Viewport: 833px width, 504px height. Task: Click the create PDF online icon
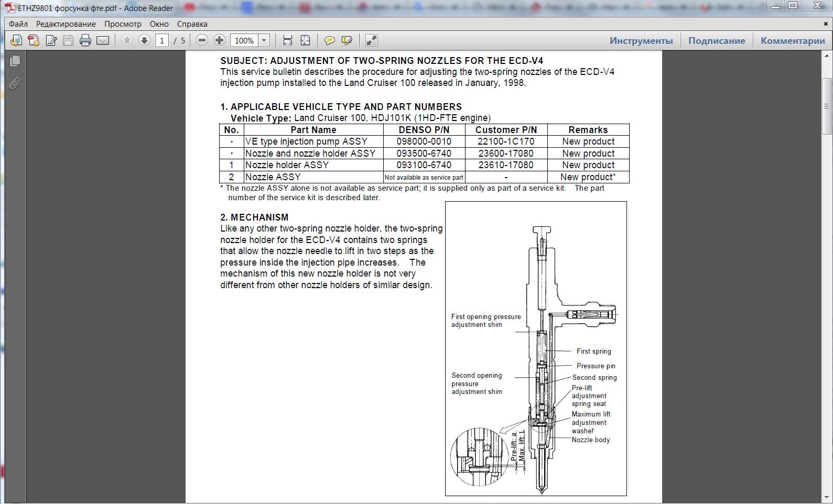point(34,40)
